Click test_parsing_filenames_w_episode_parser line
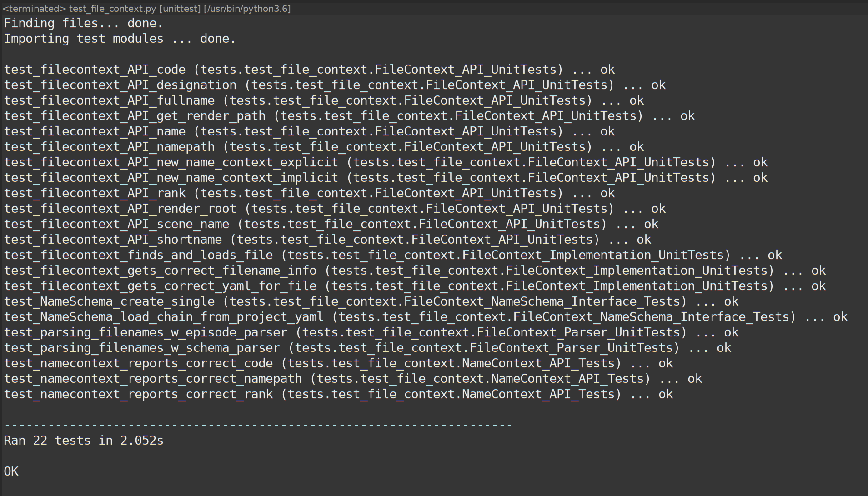 click(371, 332)
